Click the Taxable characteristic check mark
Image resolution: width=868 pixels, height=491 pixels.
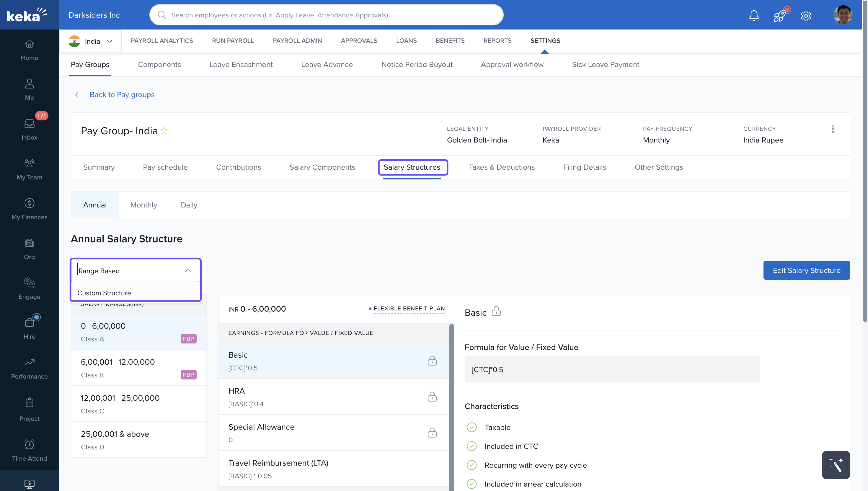(x=471, y=427)
